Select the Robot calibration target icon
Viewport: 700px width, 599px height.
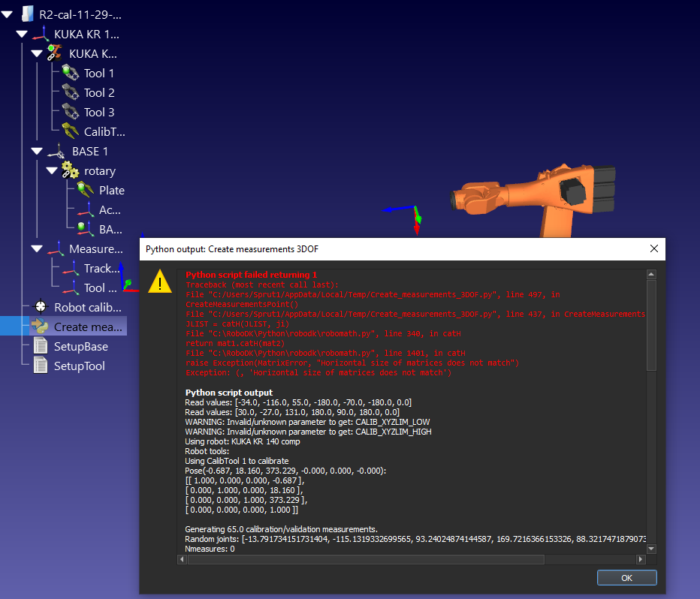[41, 307]
